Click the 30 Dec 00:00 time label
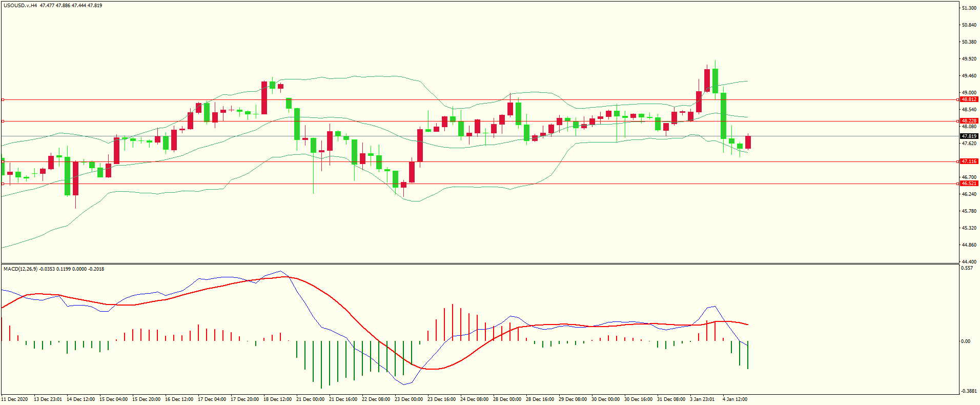Screen dimensions: 980x405 coord(605,399)
